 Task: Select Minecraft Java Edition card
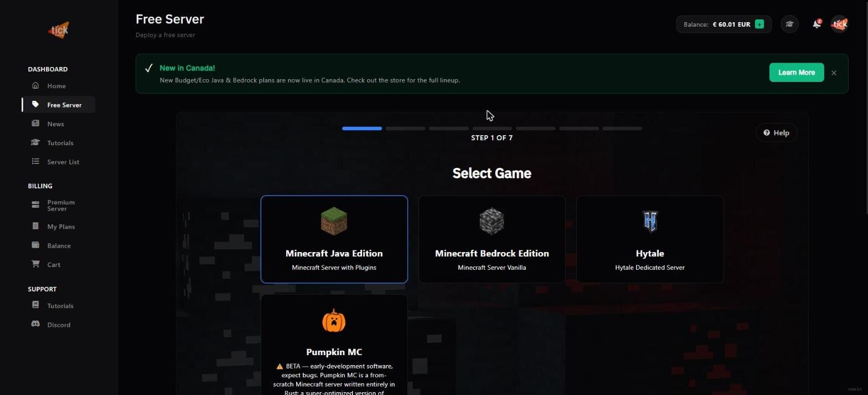point(334,239)
